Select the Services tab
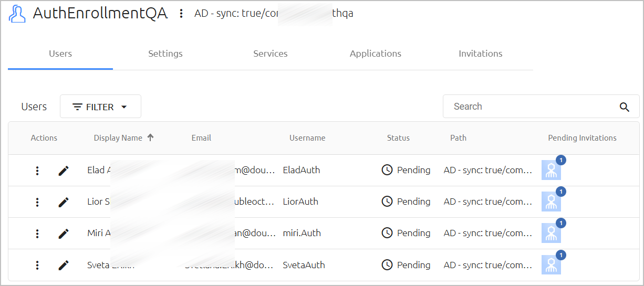The image size is (644, 286). 271,54
